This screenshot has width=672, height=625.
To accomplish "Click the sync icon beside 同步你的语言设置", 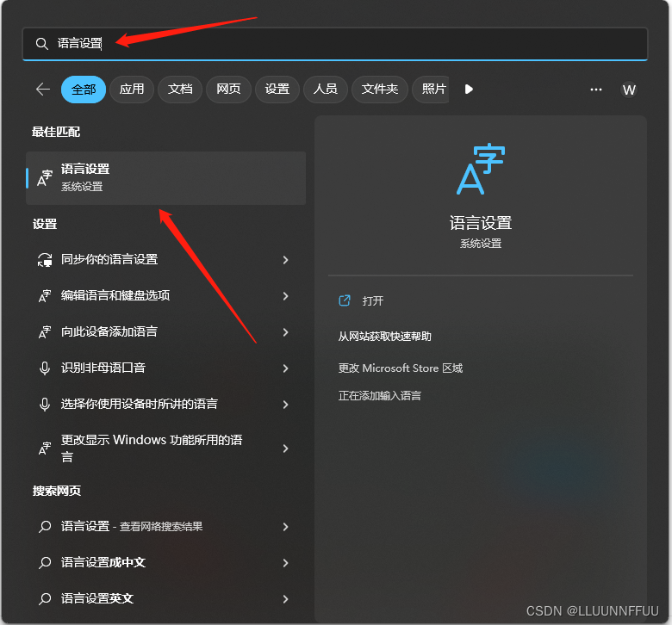I will tap(45, 260).
